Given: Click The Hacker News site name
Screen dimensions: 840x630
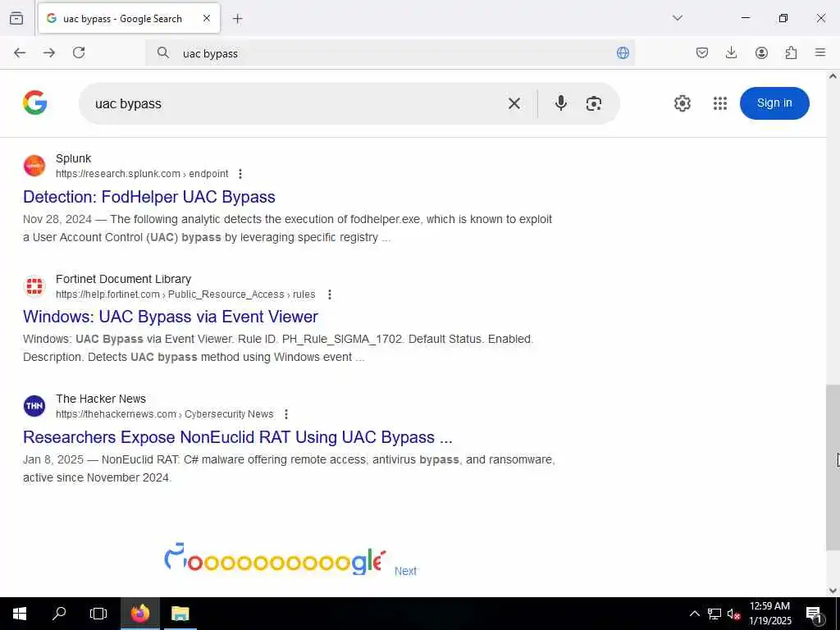Looking at the screenshot, I should [x=101, y=399].
